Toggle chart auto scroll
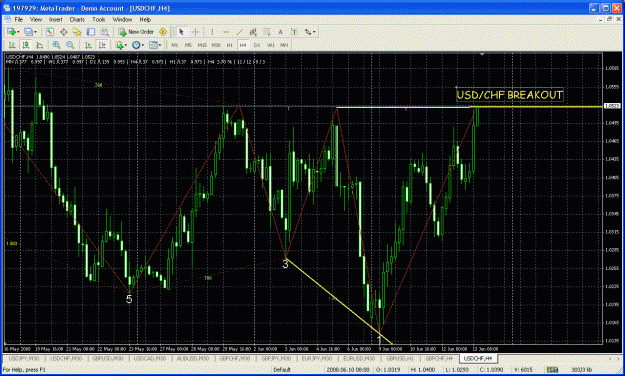625x376 pixels. click(x=88, y=45)
